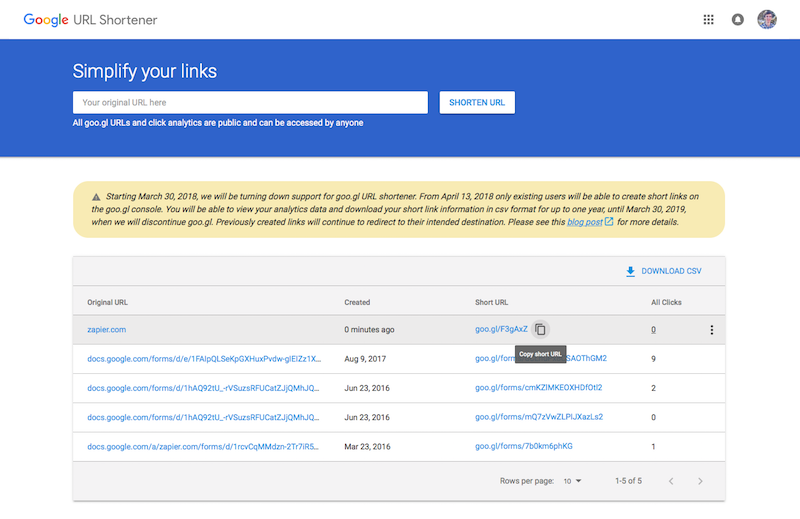This screenshot has height=519, width=800.
Task: Open the Google apps grid icon
Action: click(x=708, y=20)
